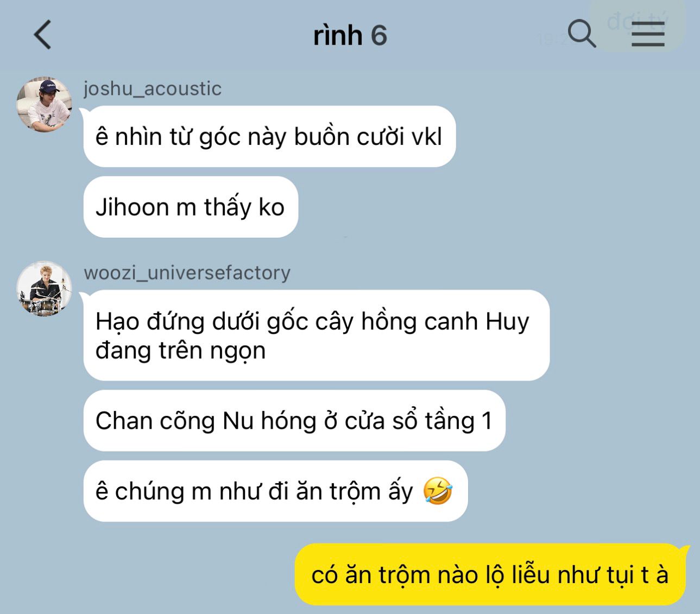Select message "Chan cõng Nu hóng ở cửa sổ"
The height and width of the screenshot is (614, 700).
(294, 420)
